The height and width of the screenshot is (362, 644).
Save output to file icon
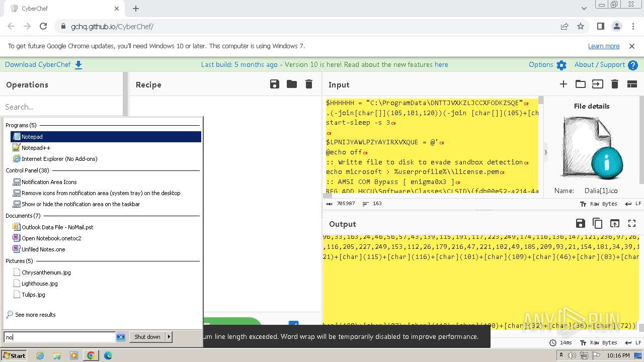coord(581,223)
